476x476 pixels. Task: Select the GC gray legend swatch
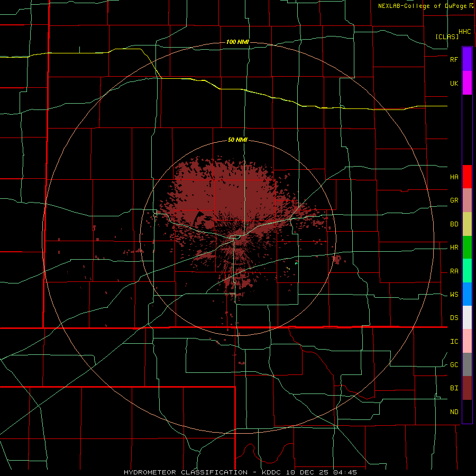467,364
